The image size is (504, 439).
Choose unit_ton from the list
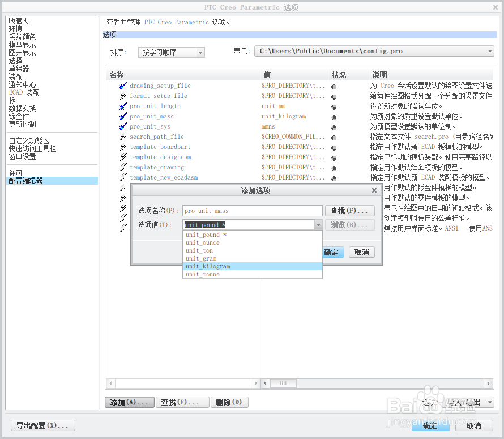coord(253,250)
